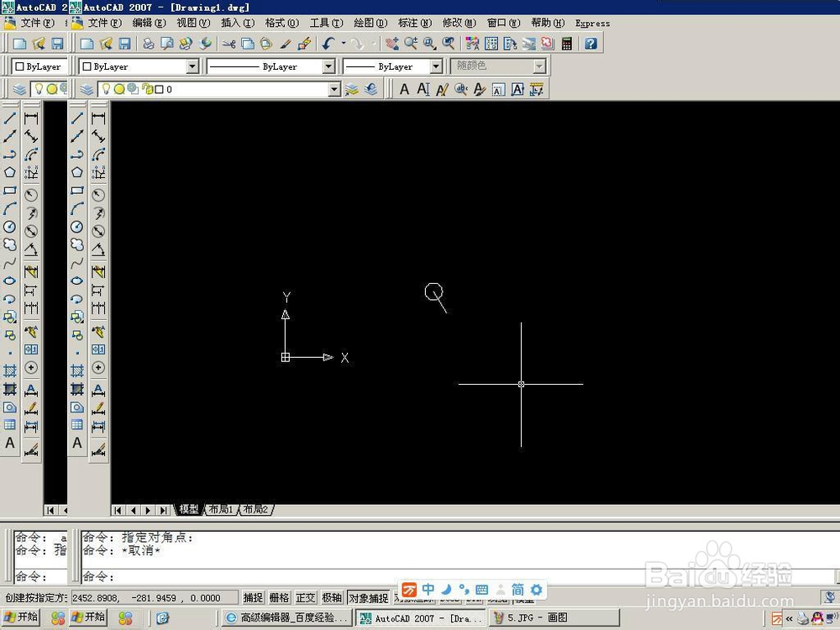Image resolution: width=840 pixels, height=630 pixels.
Task: Select the Revision Cloud tool in the main window
Action: pos(77,244)
